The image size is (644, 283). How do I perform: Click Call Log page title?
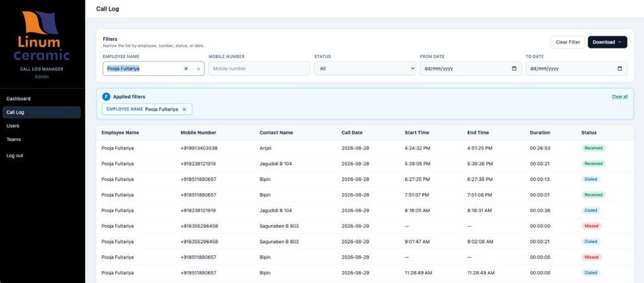[x=108, y=9]
